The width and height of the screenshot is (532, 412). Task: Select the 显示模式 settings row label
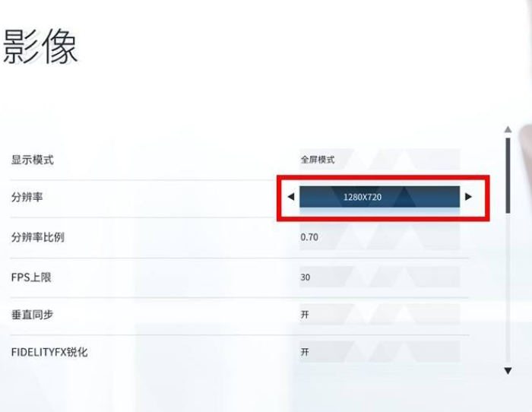(32, 160)
